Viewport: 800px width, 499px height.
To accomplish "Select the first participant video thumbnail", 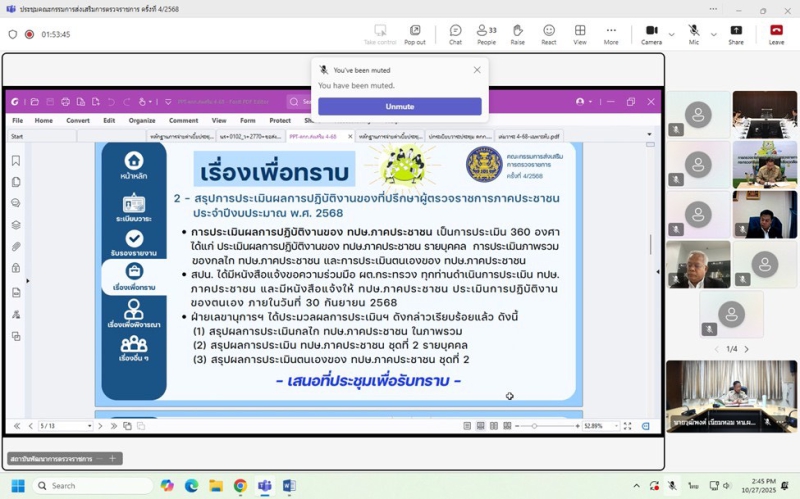I will point(699,115).
